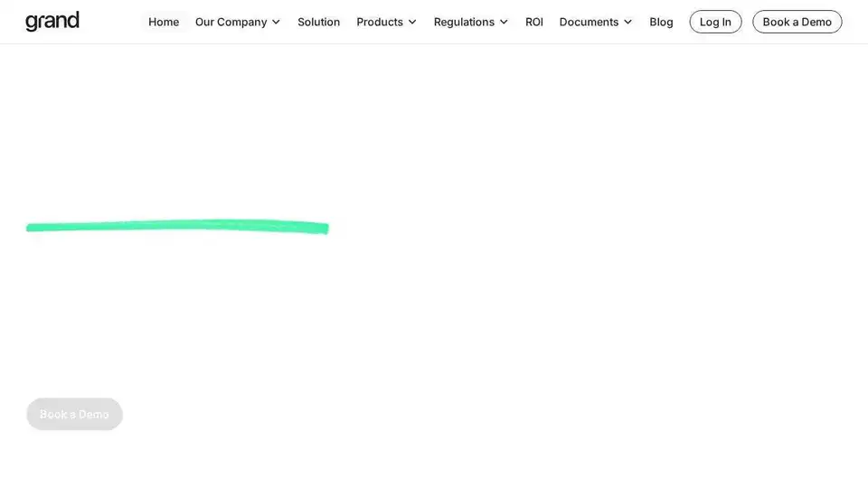
Task: Open the Documents menu
Action: [x=595, y=22]
